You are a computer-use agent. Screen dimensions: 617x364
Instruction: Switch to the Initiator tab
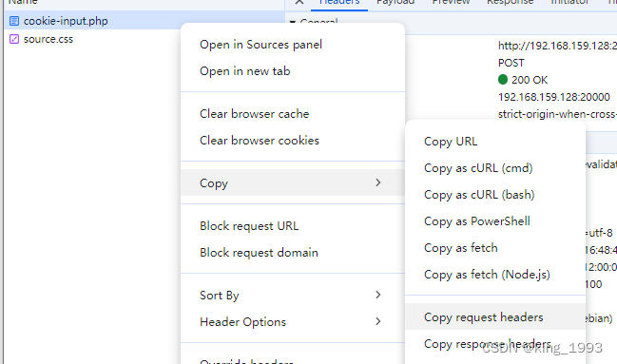coord(569,2)
